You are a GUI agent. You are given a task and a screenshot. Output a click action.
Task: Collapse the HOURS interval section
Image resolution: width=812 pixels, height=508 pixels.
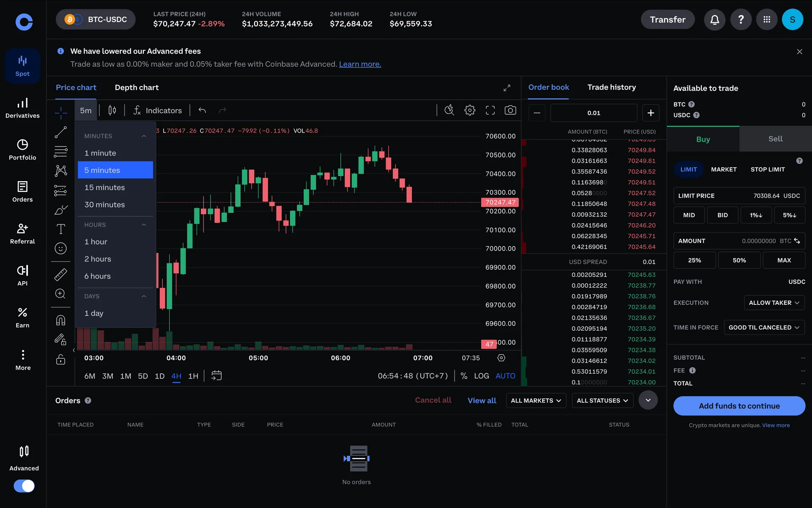pyautogui.click(x=144, y=225)
